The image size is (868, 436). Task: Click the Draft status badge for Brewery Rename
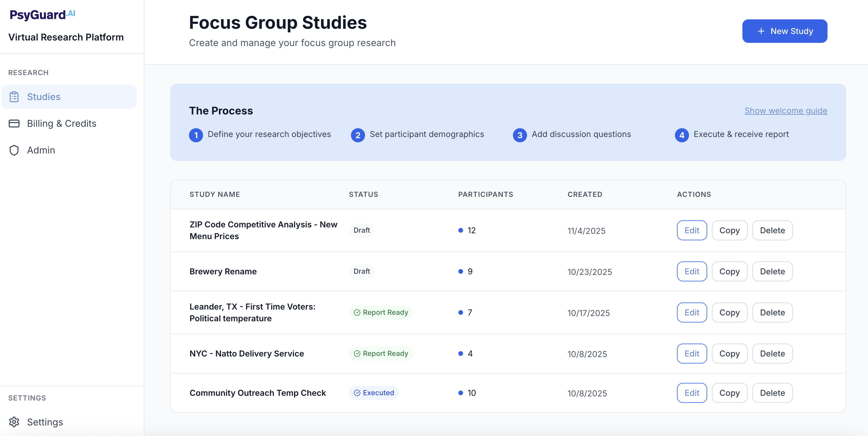[x=362, y=271]
